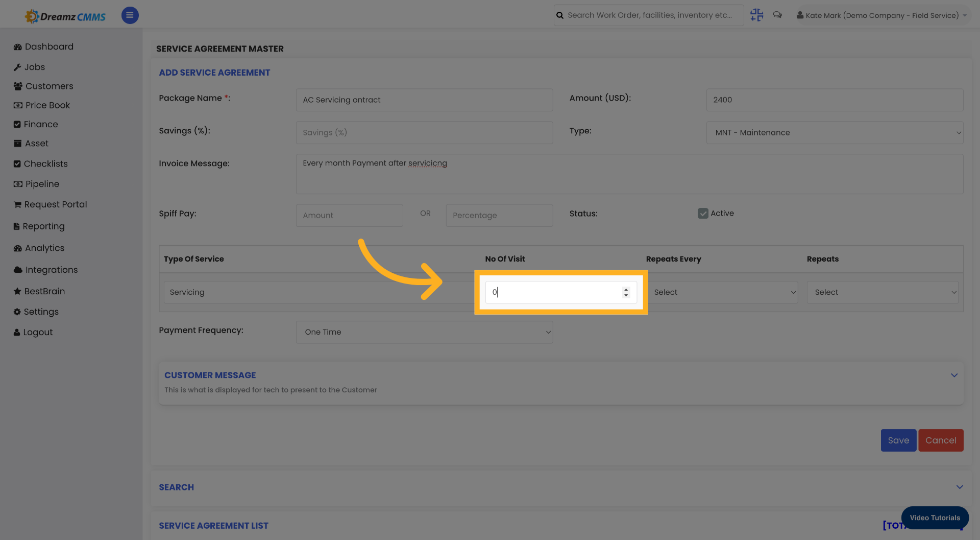Click the Request Portal cart icon
Viewport: 980px width, 540px height.
point(17,205)
